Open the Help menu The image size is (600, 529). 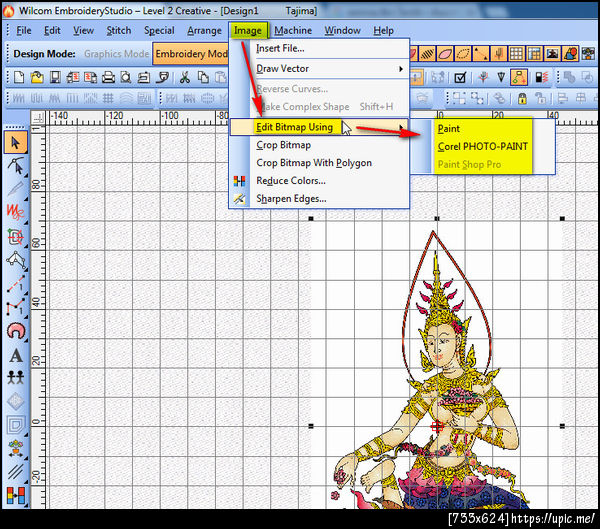click(x=383, y=30)
